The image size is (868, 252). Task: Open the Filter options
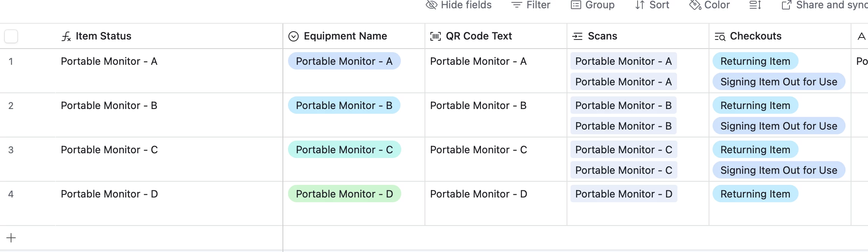click(531, 5)
